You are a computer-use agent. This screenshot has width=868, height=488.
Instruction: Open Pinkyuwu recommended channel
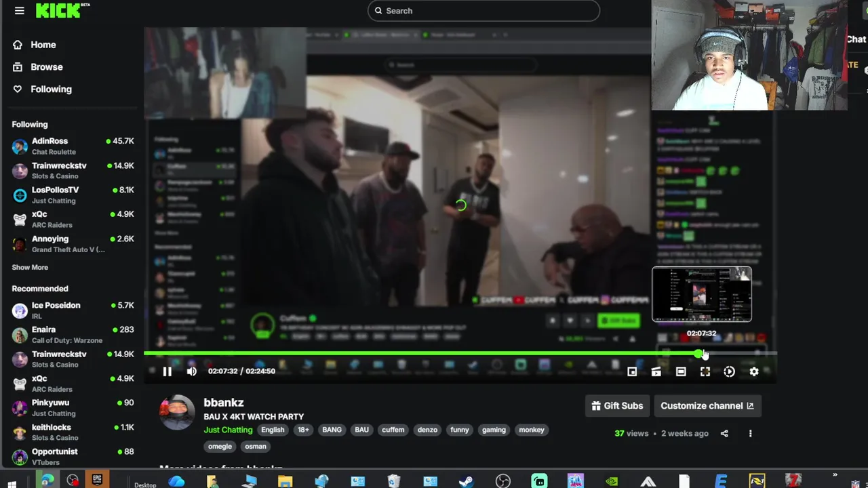[73, 408]
